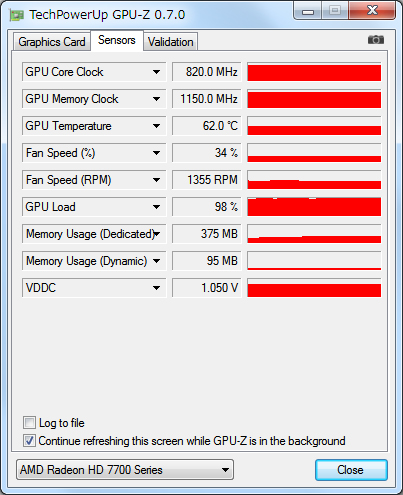The width and height of the screenshot is (403, 495).
Task: Click the GPU-Z app icon in title bar
Action: coord(16,15)
